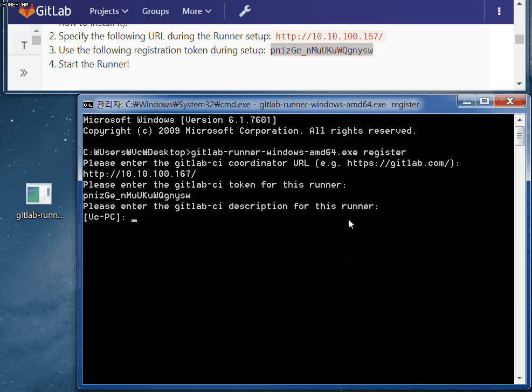
Task: Open the Projects dropdown menu
Action: click(x=108, y=11)
